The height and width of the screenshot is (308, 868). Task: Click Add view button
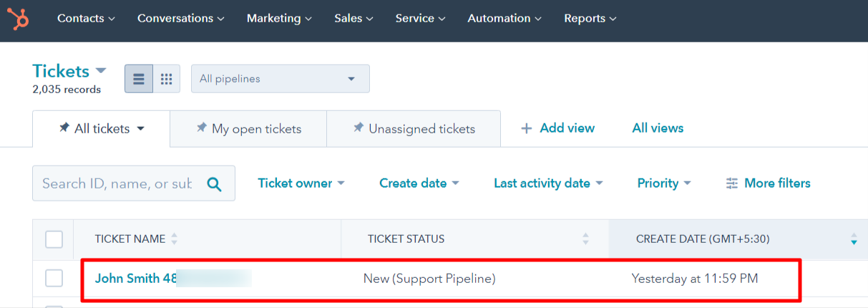point(557,128)
